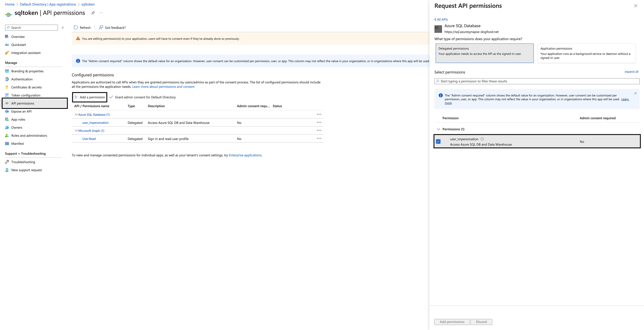
Task: Click the Token configuration icon in sidebar
Action: [x=7, y=95]
